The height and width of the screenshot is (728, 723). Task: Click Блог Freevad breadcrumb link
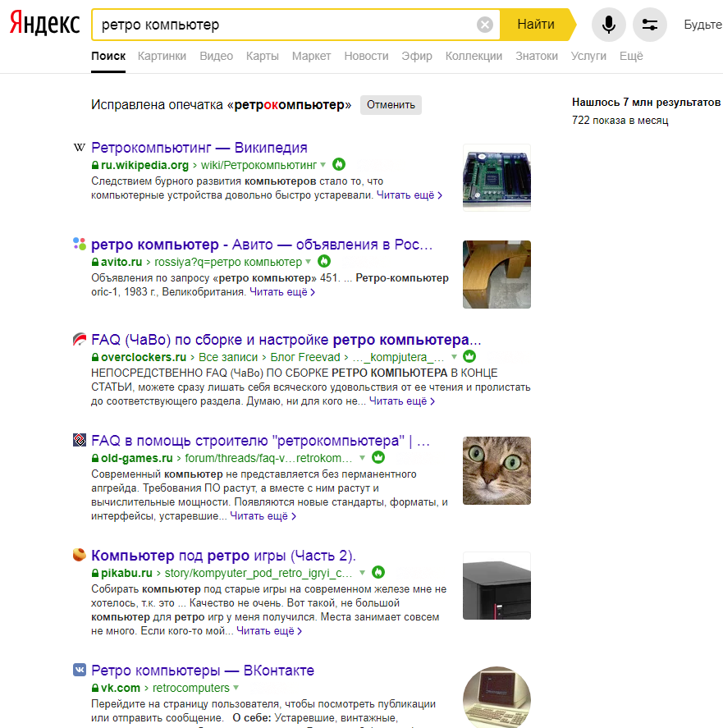point(305,357)
